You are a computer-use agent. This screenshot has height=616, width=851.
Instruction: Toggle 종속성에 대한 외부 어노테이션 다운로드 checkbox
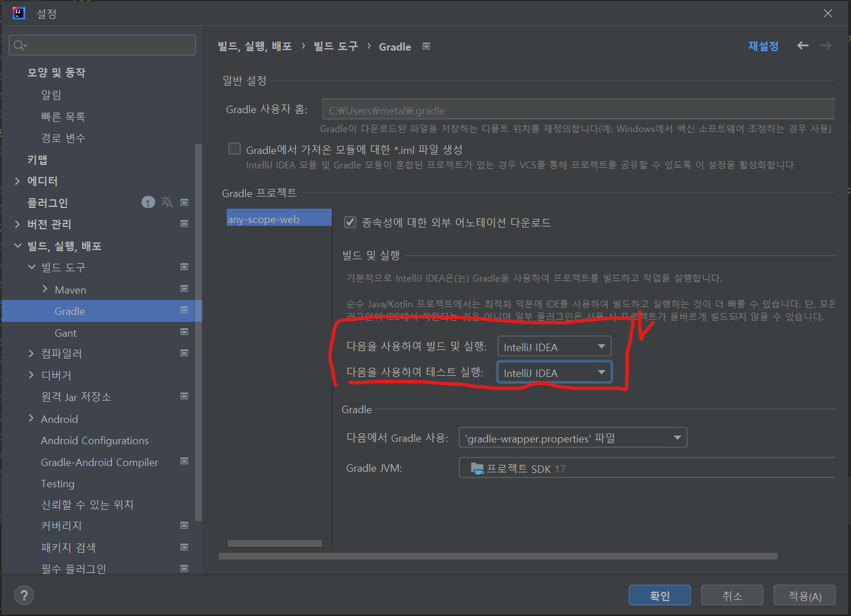point(350,222)
